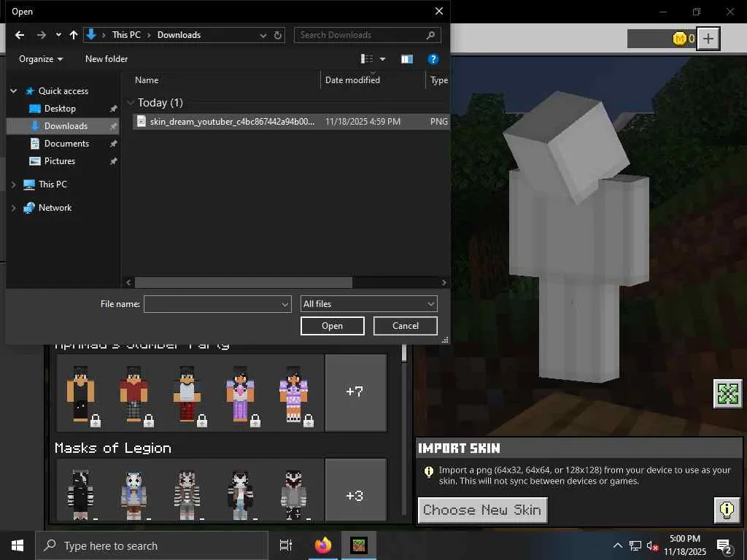Refresh the Downloads folder view
Viewport: 747px width, 560px height.
278,35
